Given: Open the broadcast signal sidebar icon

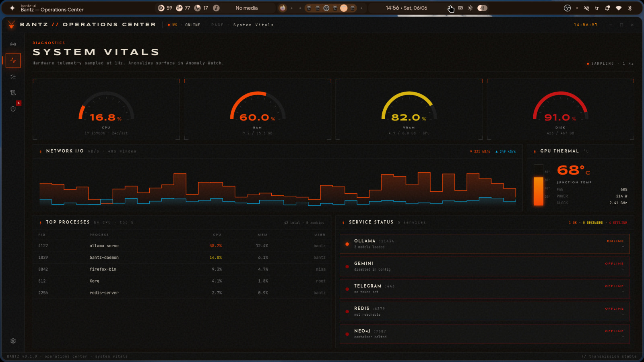Looking at the screenshot, I should point(13,44).
